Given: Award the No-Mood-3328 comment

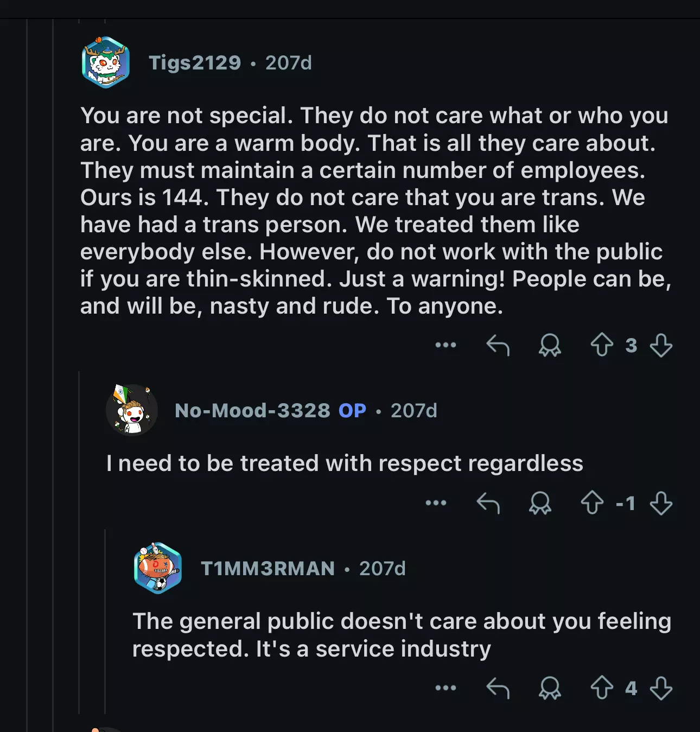Looking at the screenshot, I should (540, 503).
